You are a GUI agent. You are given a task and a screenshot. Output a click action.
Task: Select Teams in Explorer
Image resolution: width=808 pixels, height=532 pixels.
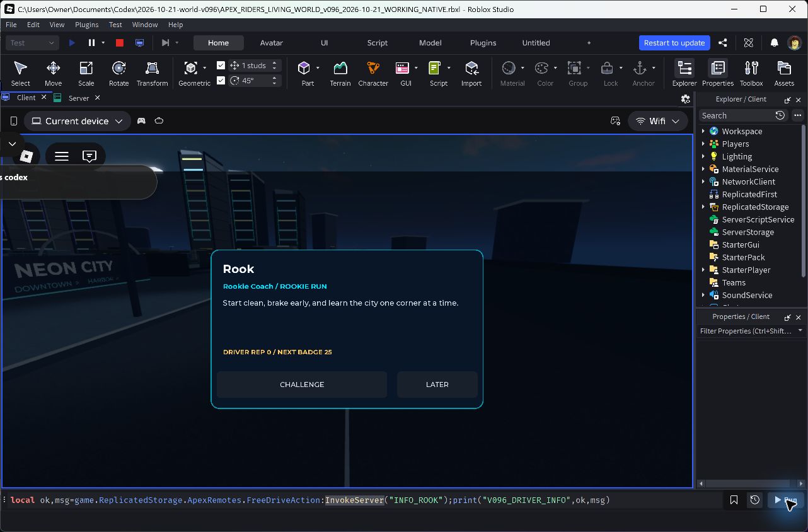point(734,282)
